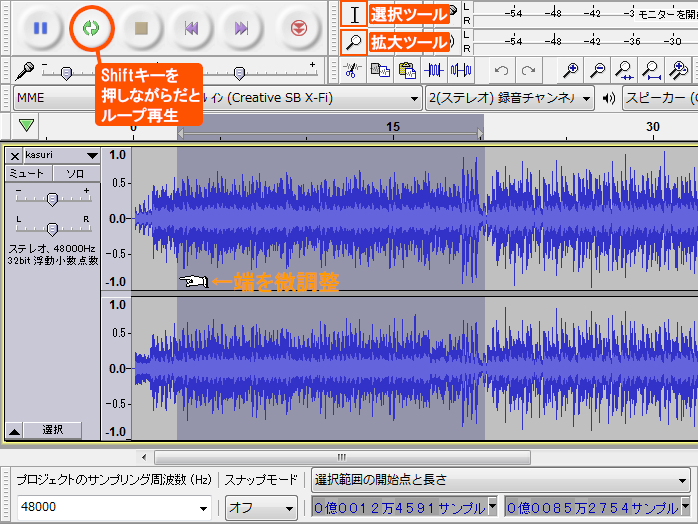Image resolution: width=698 pixels, height=524 pixels.
Task: Toggle ミュート (Mute) on kasuri track
Action: pyautogui.click(x=27, y=174)
